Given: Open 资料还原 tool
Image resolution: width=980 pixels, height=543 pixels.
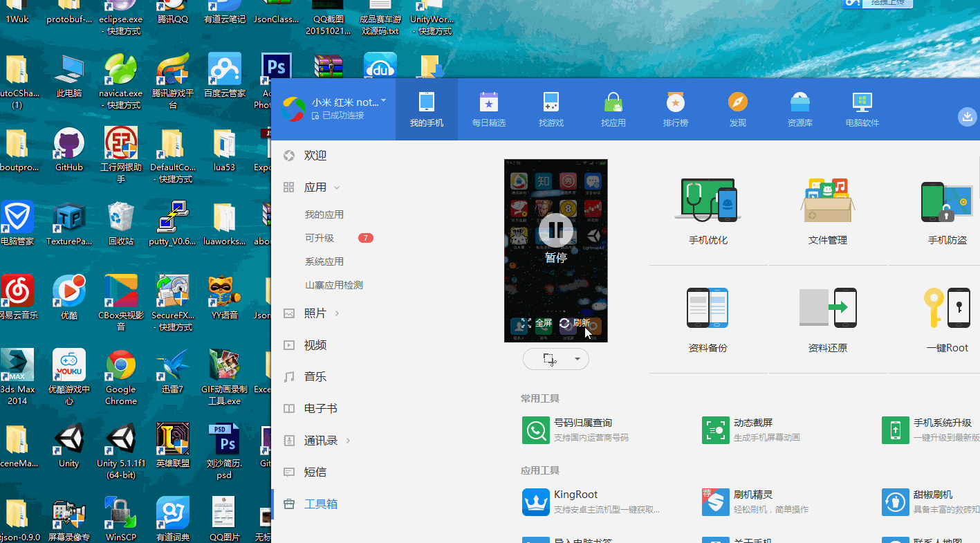Looking at the screenshot, I should [x=828, y=320].
